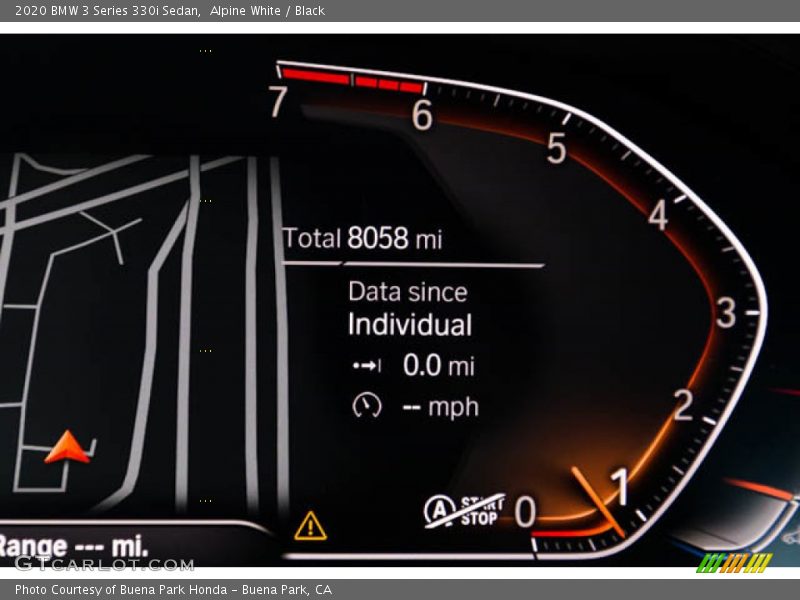Click the orange tachometer needle
800x600 pixels.
[598, 502]
